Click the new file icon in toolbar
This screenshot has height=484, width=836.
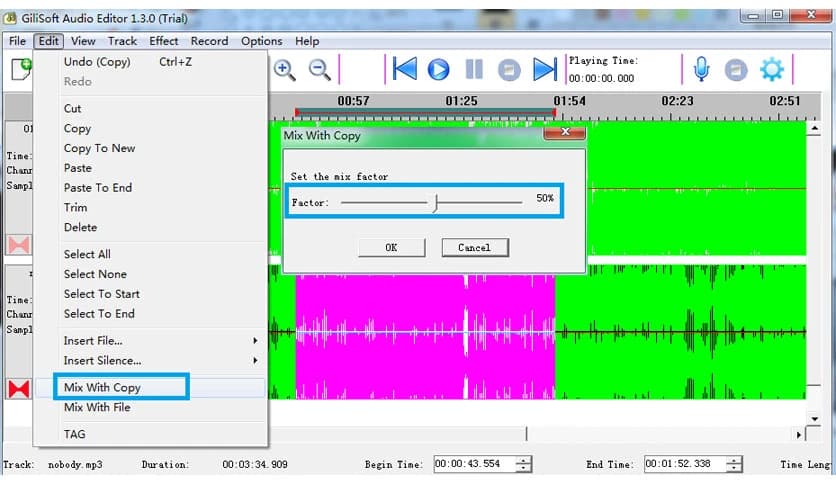pos(21,69)
